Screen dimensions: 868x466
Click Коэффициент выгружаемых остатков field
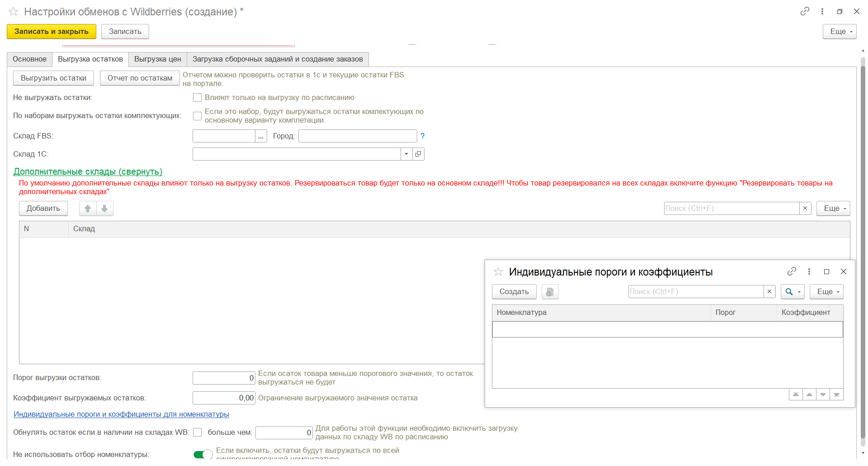click(224, 398)
